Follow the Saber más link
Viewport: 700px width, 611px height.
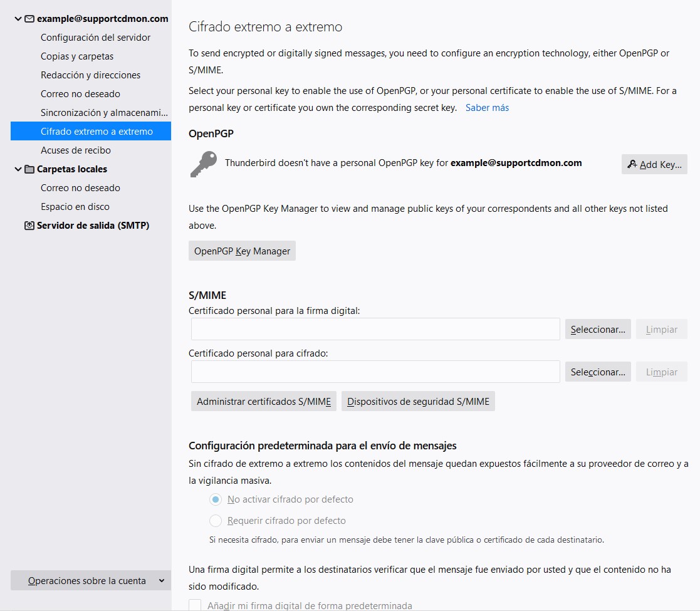pos(487,108)
